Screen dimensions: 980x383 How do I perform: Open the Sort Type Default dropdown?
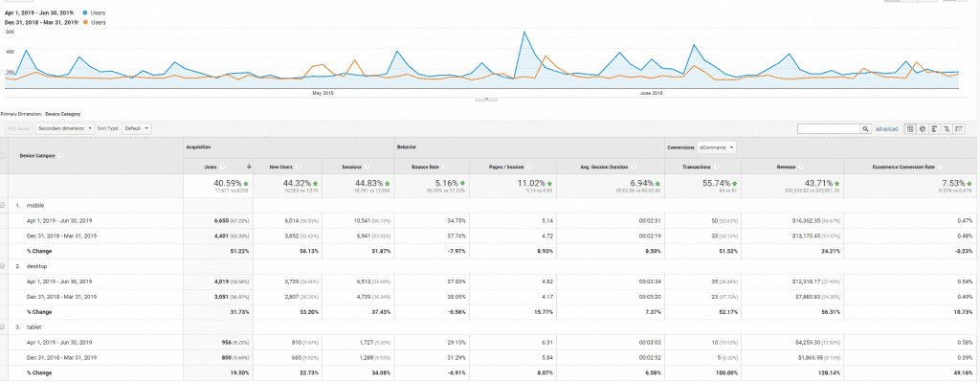tap(135, 127)
